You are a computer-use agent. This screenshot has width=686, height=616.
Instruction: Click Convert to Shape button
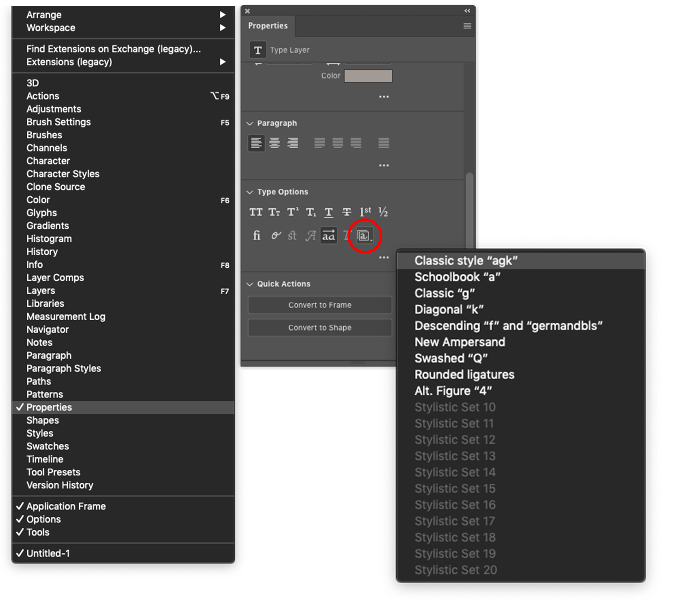coord(320,328)
